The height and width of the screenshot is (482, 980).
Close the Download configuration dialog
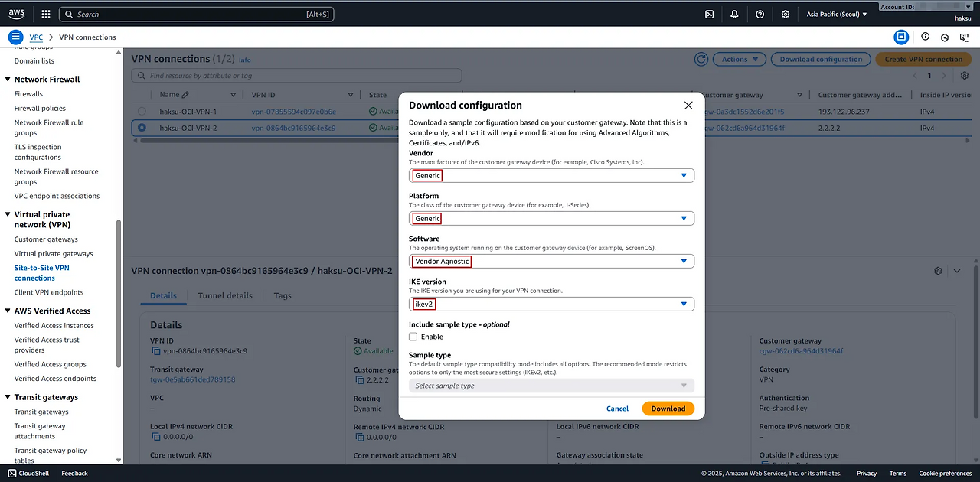[x=688, y=106]
